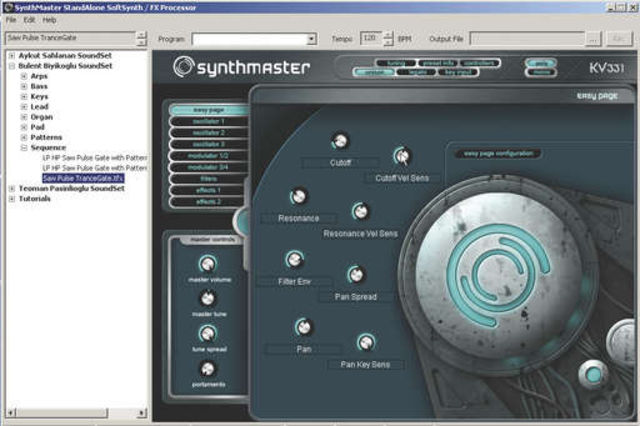
Task: Switch to the effects 1 tab
Action: 209,190
